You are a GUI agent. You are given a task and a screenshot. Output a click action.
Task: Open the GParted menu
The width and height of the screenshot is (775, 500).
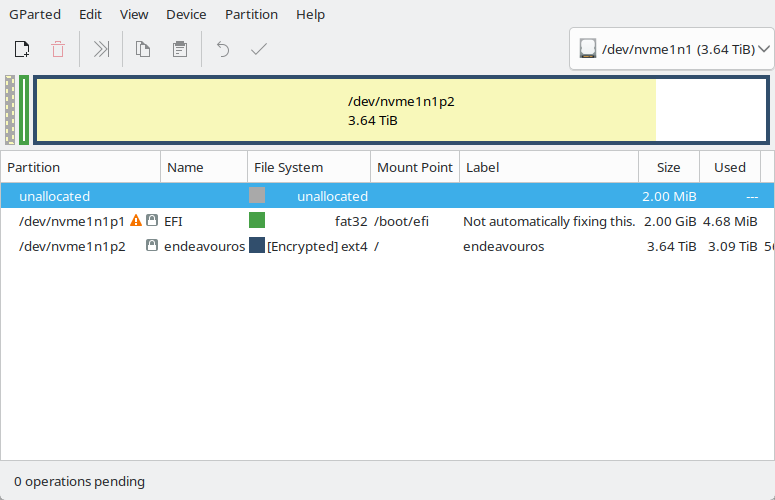click(35, 14)
